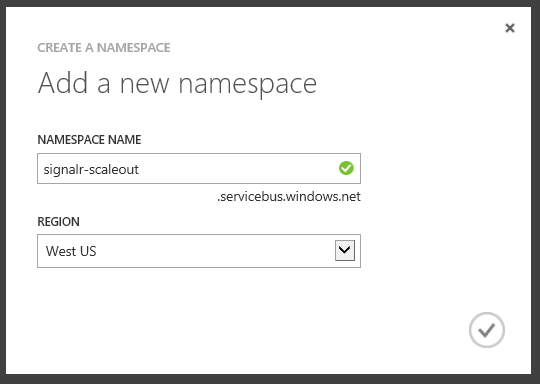This screenshot has height=384, width=540.
Task: Click the green validation checkmark icon
Action: 346,168
